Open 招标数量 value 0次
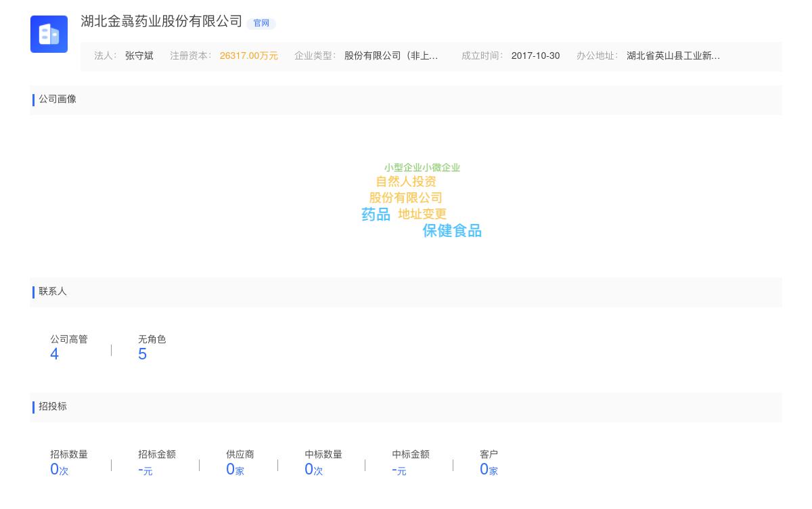 click(x=60, y=469)
